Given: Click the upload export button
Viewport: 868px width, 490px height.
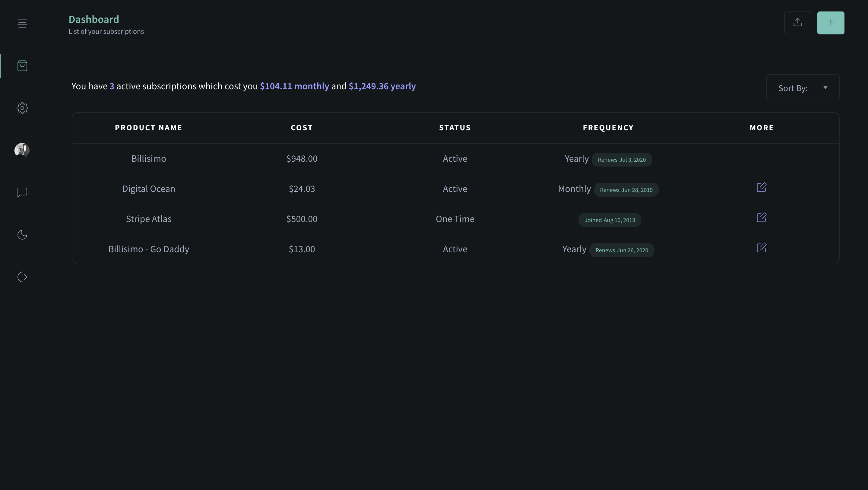Looking at the screenshot, I should [x=797, y=23].
